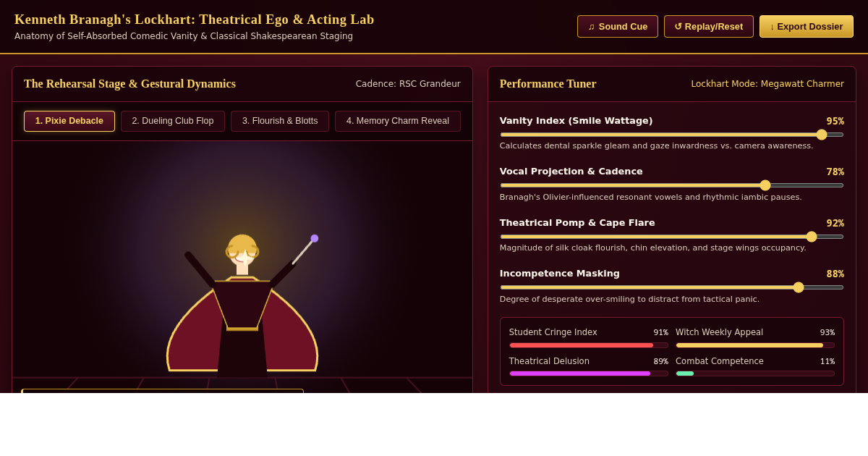Screen dimensions: 868x456
Task: Click the 89% Theatrical Delusion value
Action: [661, 361]
